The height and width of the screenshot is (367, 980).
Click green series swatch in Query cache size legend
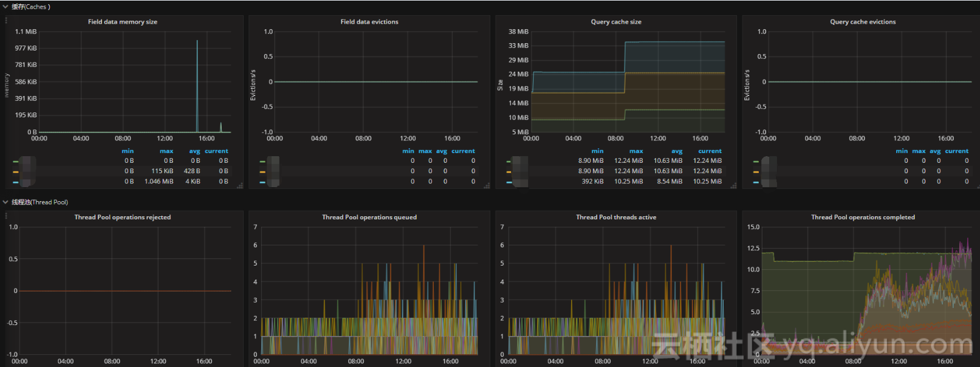(509, 162)
